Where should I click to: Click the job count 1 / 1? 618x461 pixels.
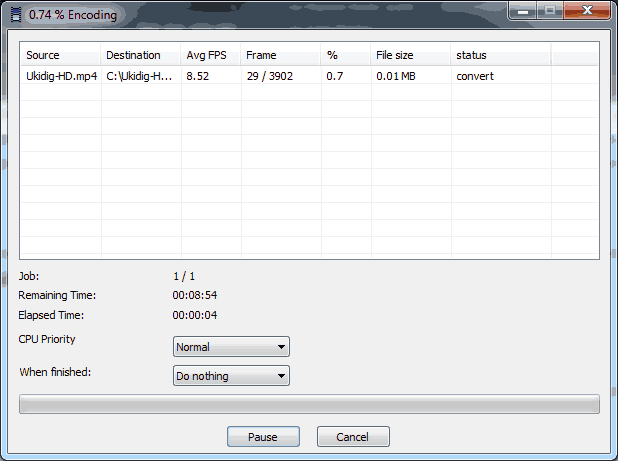pyautogui.click(x=184, y=276)
